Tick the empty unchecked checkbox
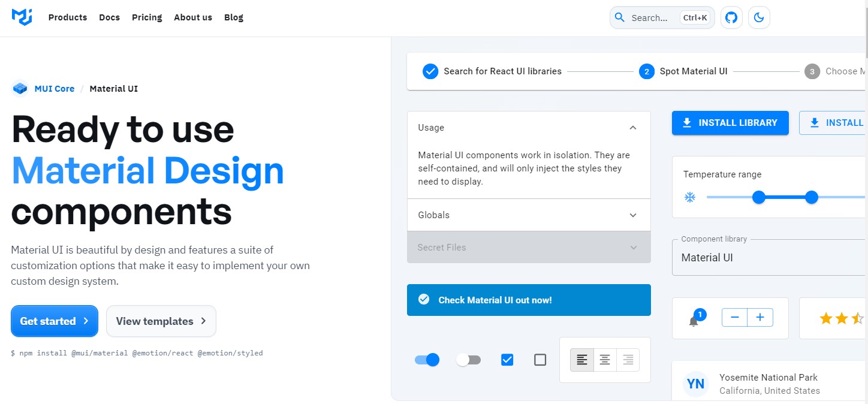868x404 pixels. (x=540, y=360)
